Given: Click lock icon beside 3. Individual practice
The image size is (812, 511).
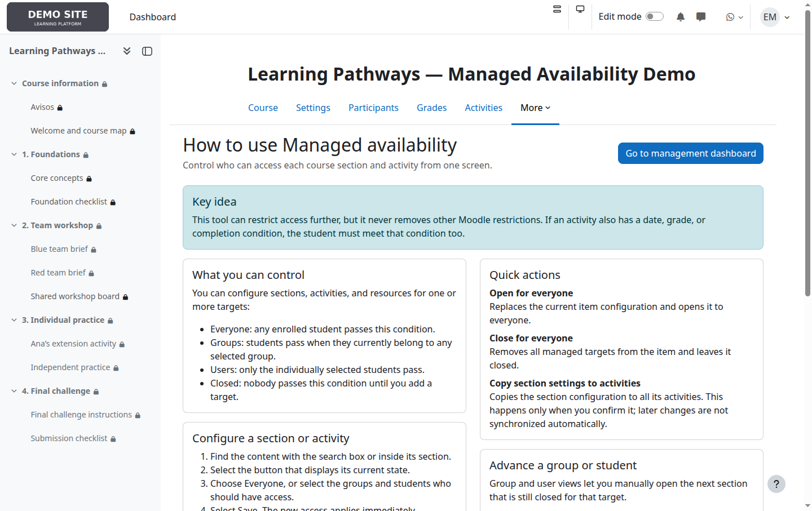Looking at the screenshot, I should pos(110,321).
